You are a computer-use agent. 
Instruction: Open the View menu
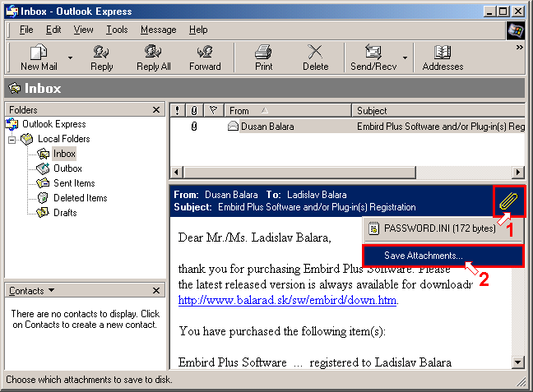[83, 30]
